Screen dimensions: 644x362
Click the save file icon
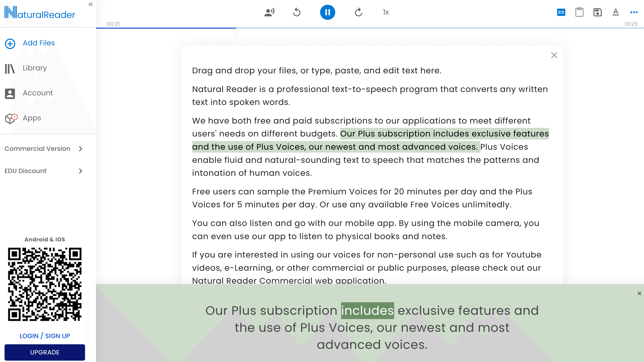click(x=598, y=12)
